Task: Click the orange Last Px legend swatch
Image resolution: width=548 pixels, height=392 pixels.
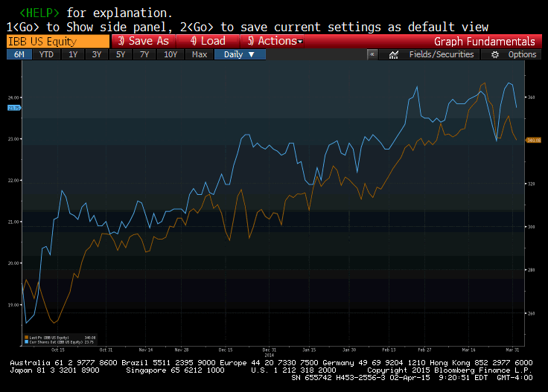Action: tap(27, 338)
